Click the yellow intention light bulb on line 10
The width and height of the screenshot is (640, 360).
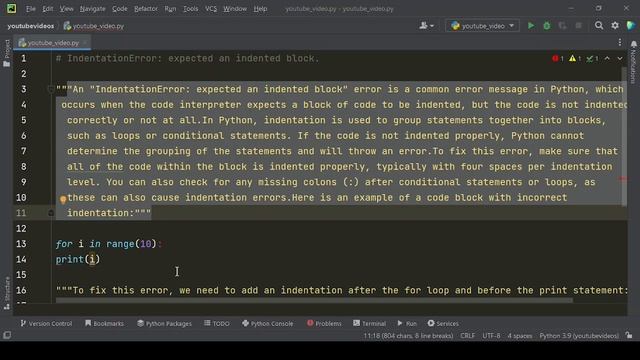(63, 200)
